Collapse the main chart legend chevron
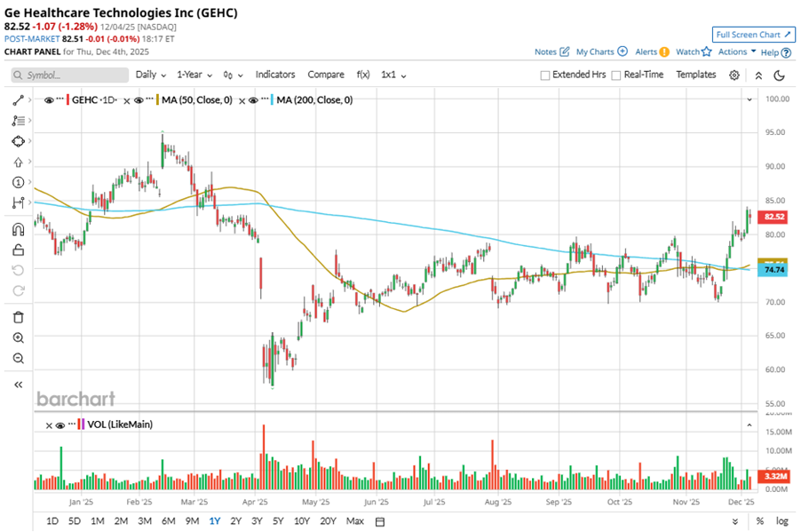The width and height of the screenshot is (801, 532). (x=749, y=99)
